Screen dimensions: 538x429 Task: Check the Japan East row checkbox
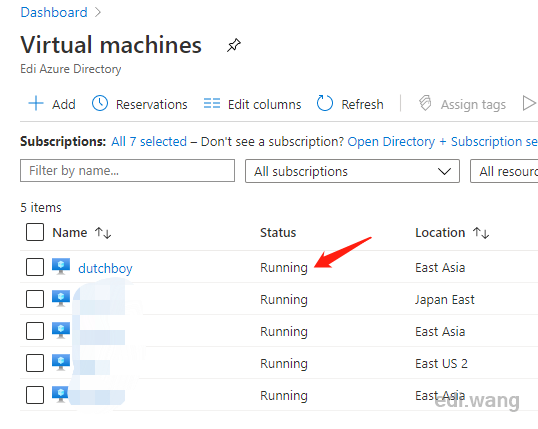(35, 299)
